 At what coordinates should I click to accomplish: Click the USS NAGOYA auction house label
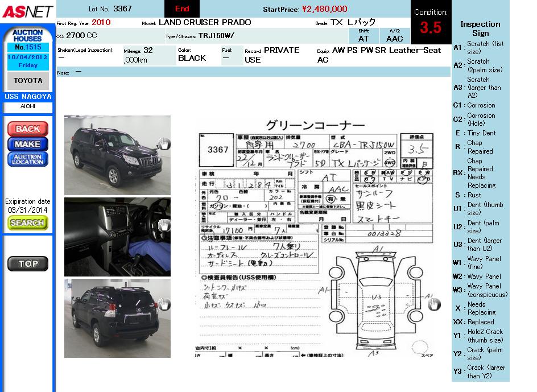(27, 97)
